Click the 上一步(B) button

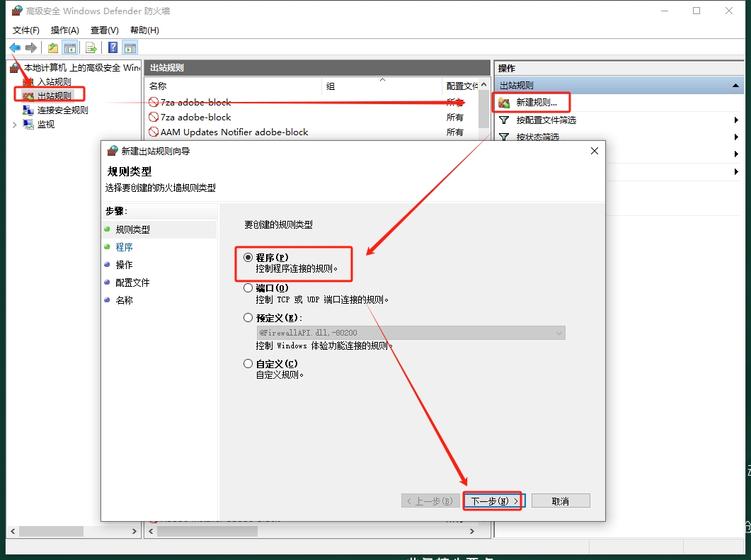point(430,501)
